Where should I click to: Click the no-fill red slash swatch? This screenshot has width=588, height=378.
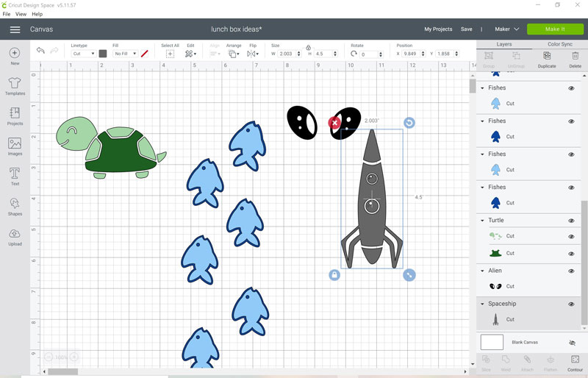(144, 54)
